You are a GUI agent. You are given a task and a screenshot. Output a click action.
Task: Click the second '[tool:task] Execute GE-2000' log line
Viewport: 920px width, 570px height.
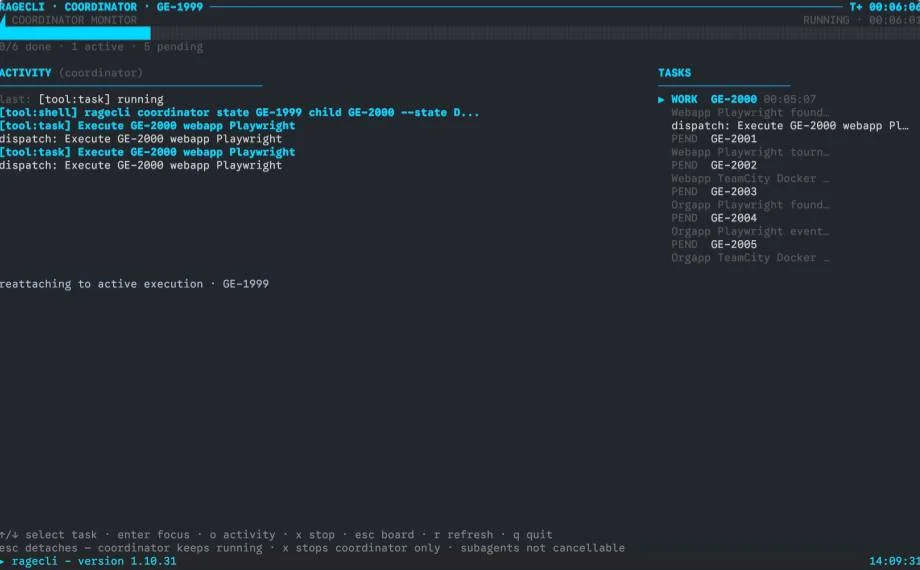point(147,152)
